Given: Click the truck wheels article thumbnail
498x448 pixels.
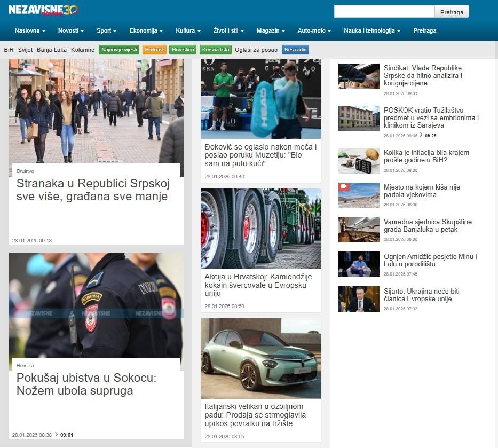Looking at the screenshot, I should (x=260, y=229).
